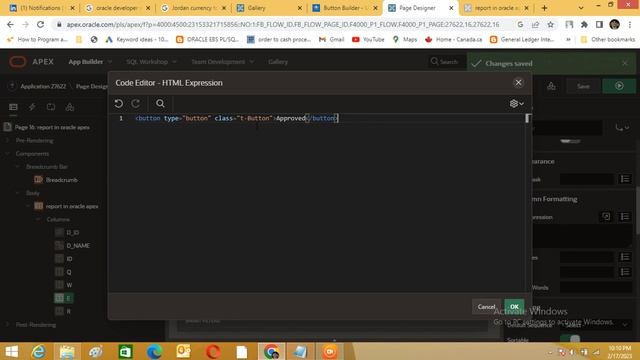640x360 pixels.
Task: Click in the code line with the button tag
Action: tap(237, 118)
